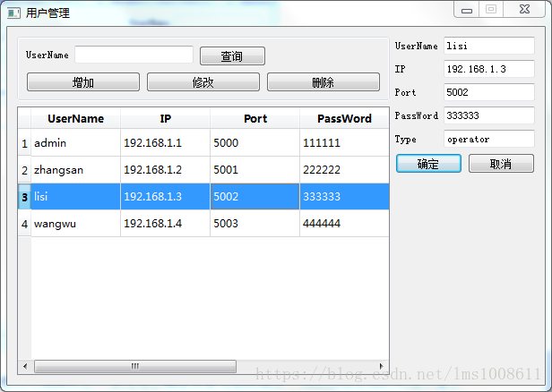This screenshot has height=392, width=552.
Task: Edit the UserName field containing lisi
Action: pos(489,46)
